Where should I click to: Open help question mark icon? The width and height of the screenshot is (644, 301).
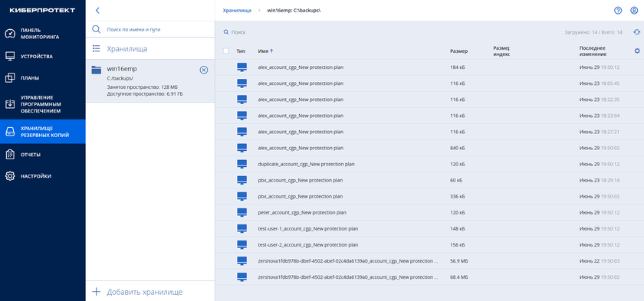(618, 11)
